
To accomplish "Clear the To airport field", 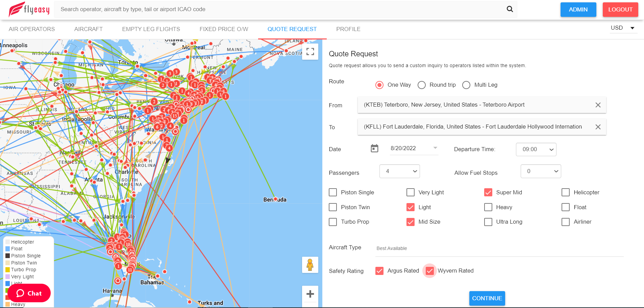I will (x=598, y=127).
